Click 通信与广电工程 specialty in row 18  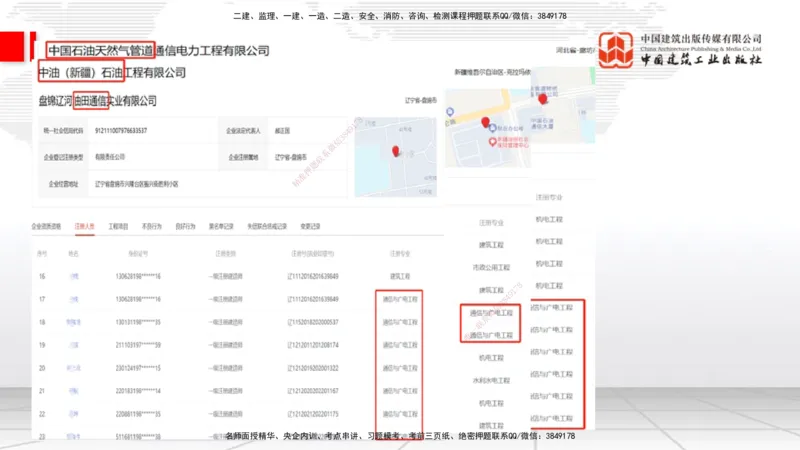(x=400, y=322)
